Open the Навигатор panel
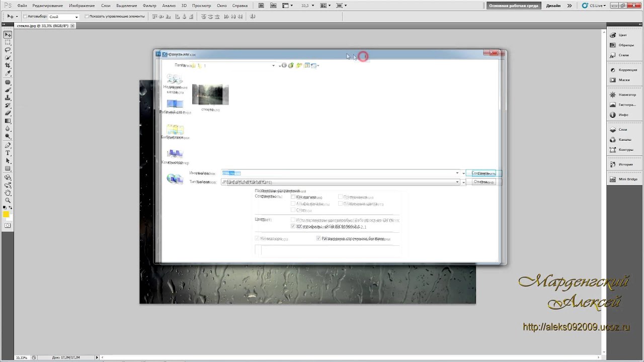This screenshot has height=362, width=644. point(623,95)
